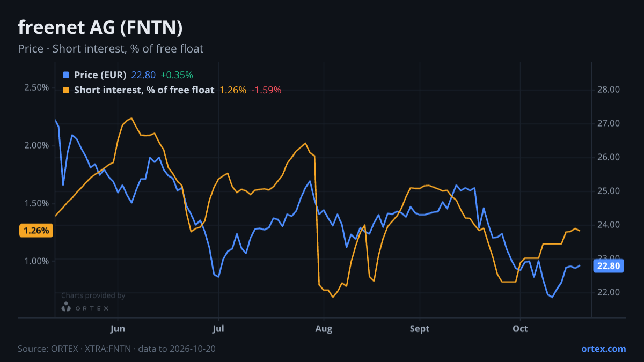Click the 22.00 right axis label

(x=609, y=292)
